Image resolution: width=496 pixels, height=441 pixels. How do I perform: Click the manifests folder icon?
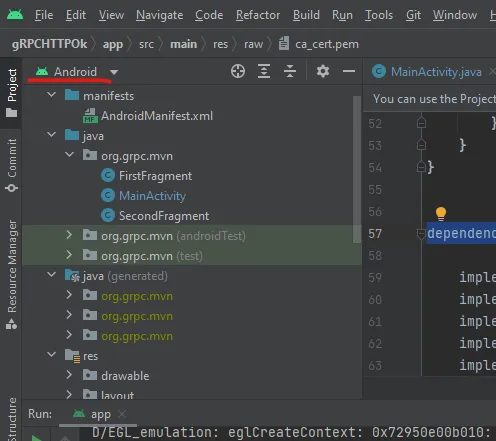click(72, 95)
